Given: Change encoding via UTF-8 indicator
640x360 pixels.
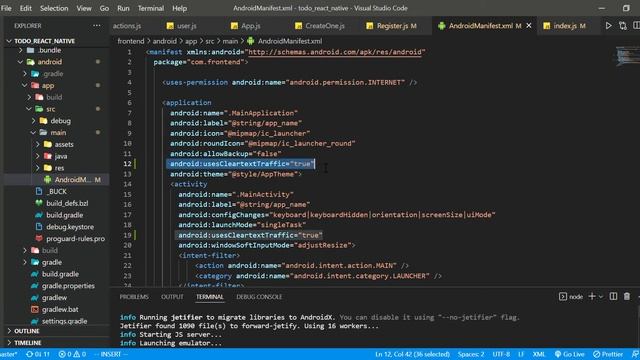Looking at the screenshot, I should 501,354.
